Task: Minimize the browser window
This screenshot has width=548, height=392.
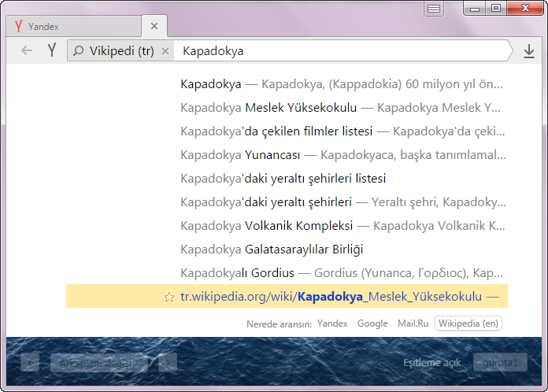Action: point(474,9)
